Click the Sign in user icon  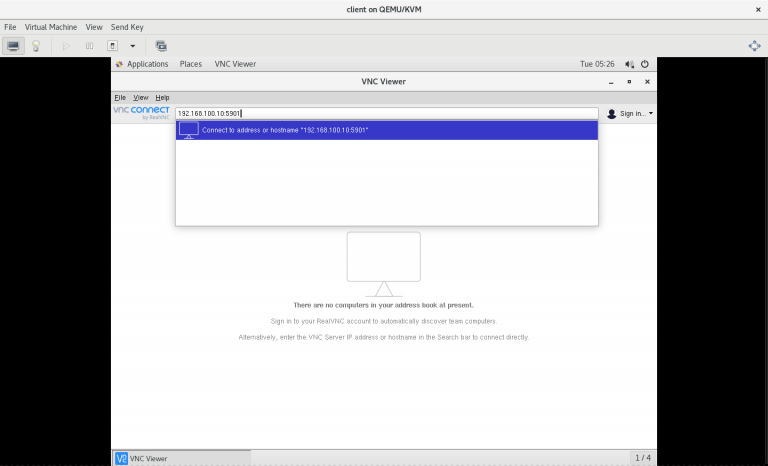[611, 114]
